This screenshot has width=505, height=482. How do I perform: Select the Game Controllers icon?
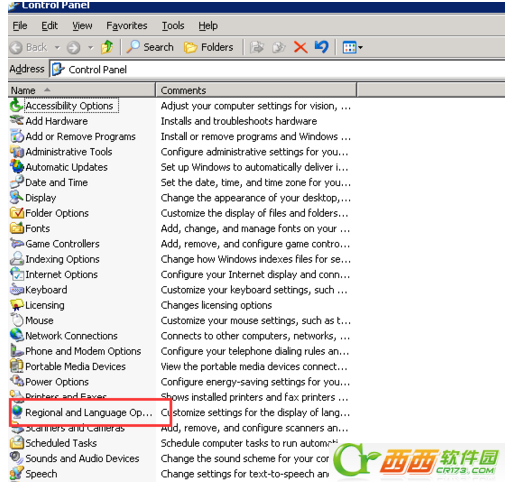point(17,243)
